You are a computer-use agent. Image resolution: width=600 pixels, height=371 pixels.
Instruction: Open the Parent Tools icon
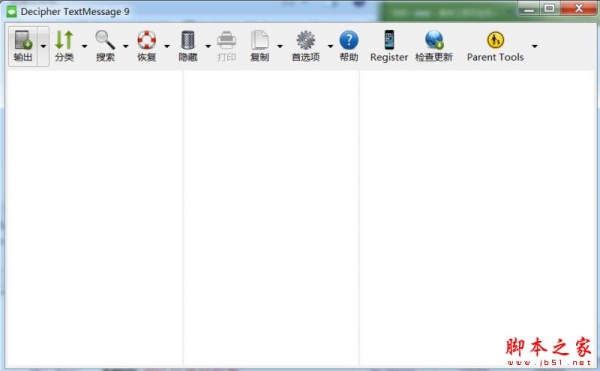[x=496, y=40]
